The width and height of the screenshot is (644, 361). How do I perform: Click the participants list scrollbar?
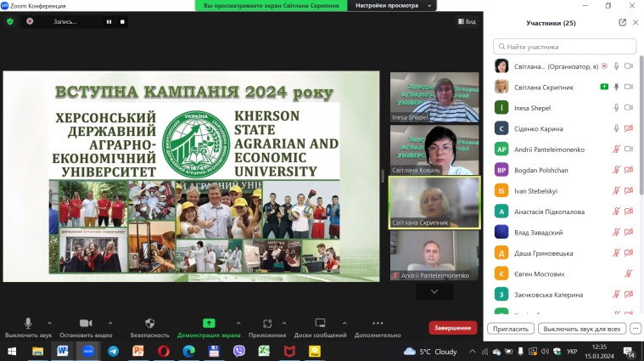click(641, 126)
